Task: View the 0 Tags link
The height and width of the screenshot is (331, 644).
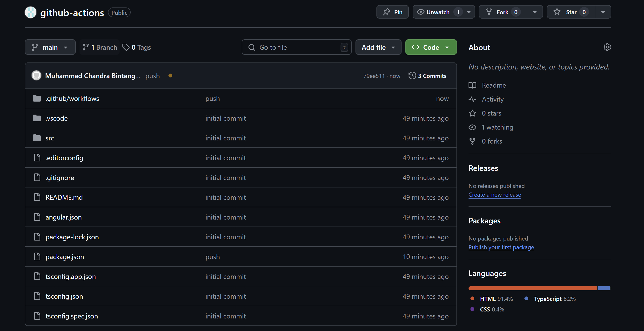Action: click(137, 47)
